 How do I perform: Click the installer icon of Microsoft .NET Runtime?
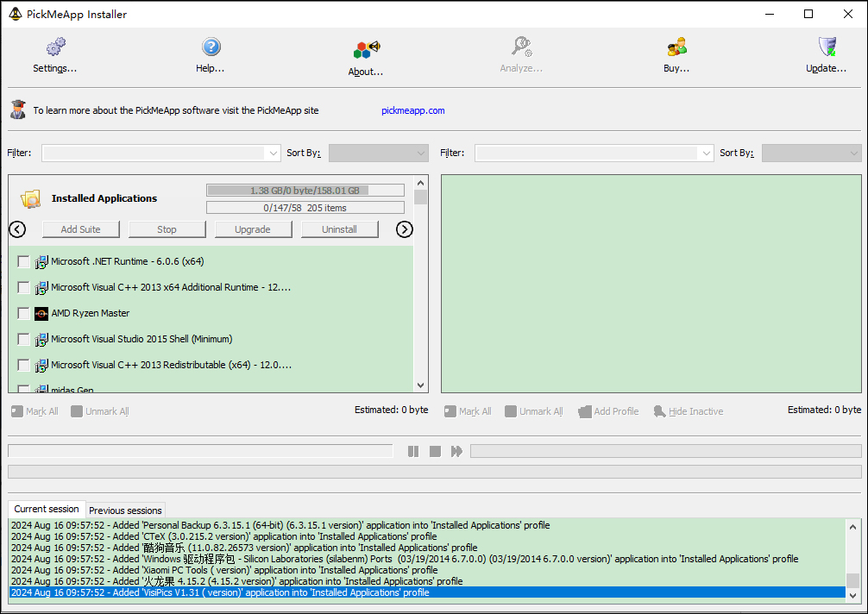pos(41,261)
